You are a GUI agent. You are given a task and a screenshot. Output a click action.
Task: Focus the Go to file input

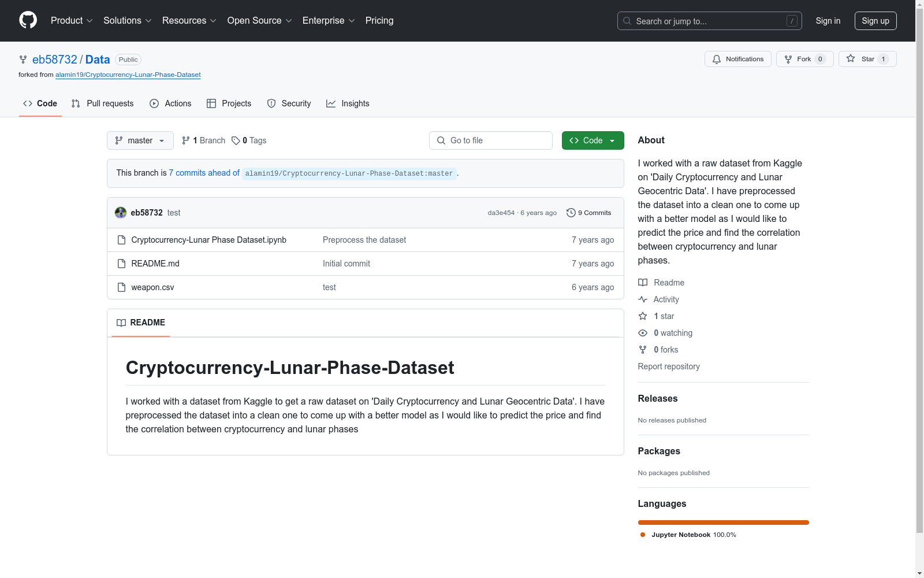[491, 140]
